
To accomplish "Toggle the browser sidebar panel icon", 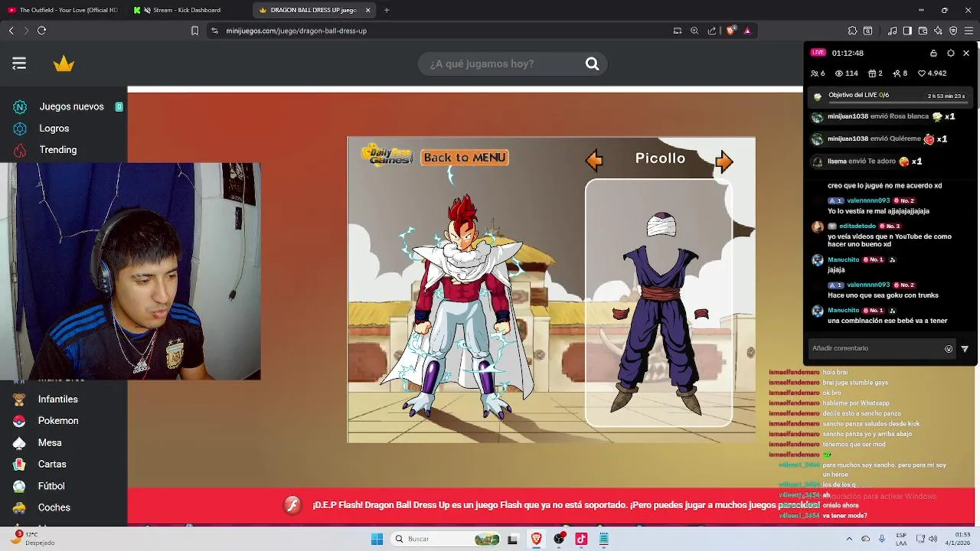I will click(x=907, y=31).
